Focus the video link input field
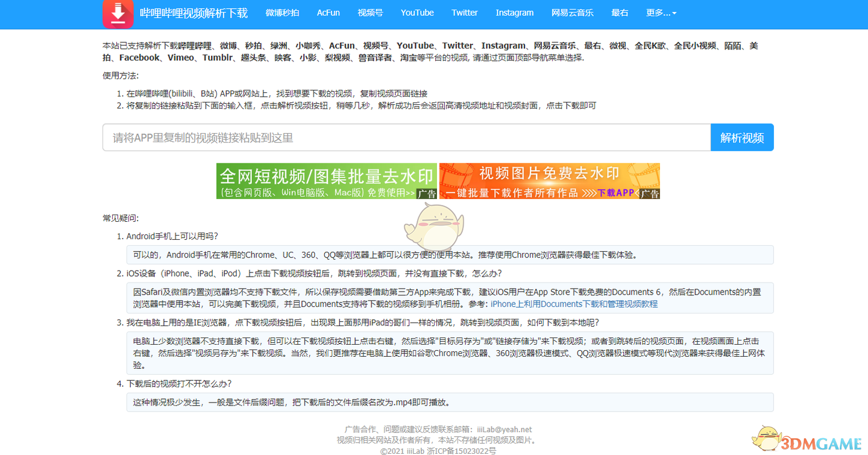Viewport: 868px width, 455px height. point(406,137)
